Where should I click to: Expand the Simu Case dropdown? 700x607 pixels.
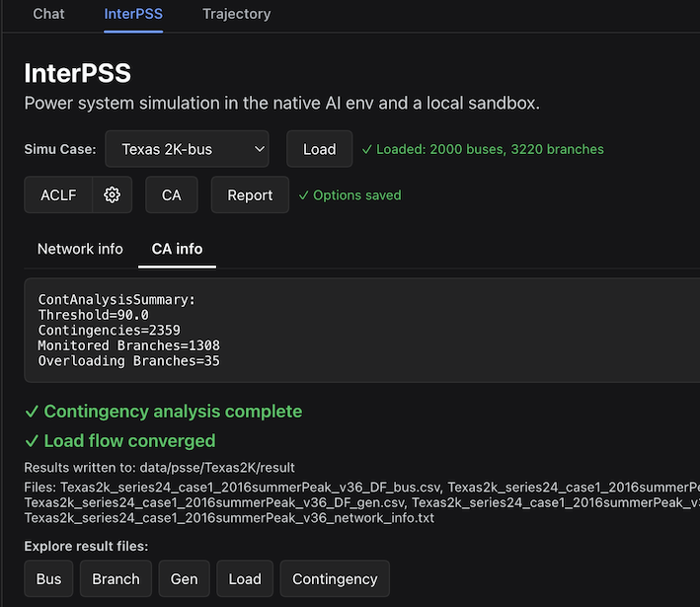[187, 149]
